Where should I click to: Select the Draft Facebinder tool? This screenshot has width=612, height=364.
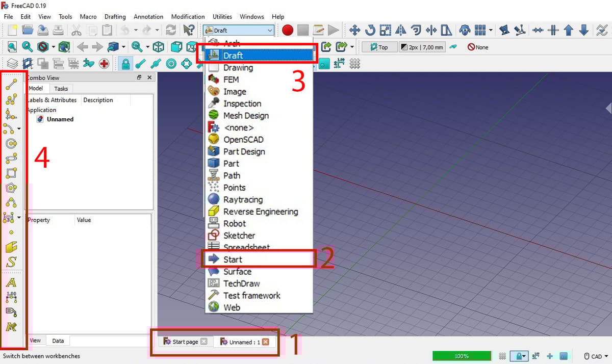[x=12, y=247]
